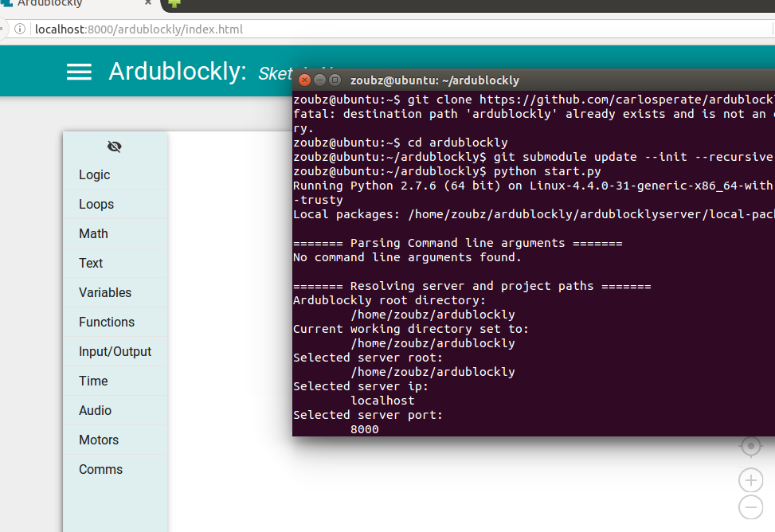This screenshot has height=532, width=775.
Task: Click 'Selected server root:' line in terminal
Action: click(368, 358)
